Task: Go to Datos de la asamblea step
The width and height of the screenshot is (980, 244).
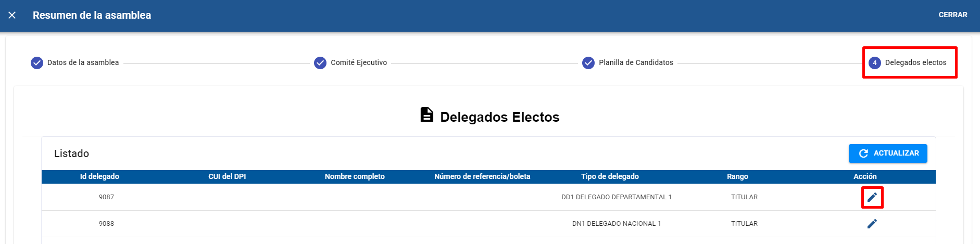Action: tap(83, 62)
